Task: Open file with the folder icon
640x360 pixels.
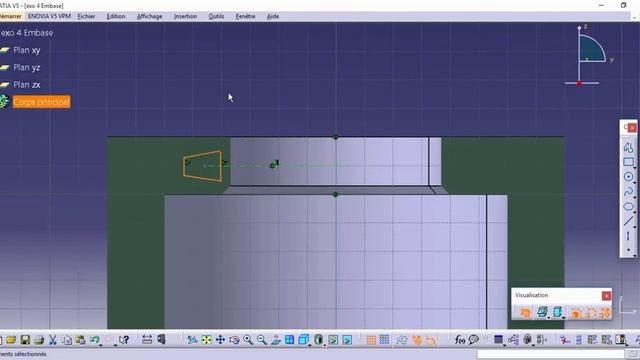Action: [x=11, y=340]
